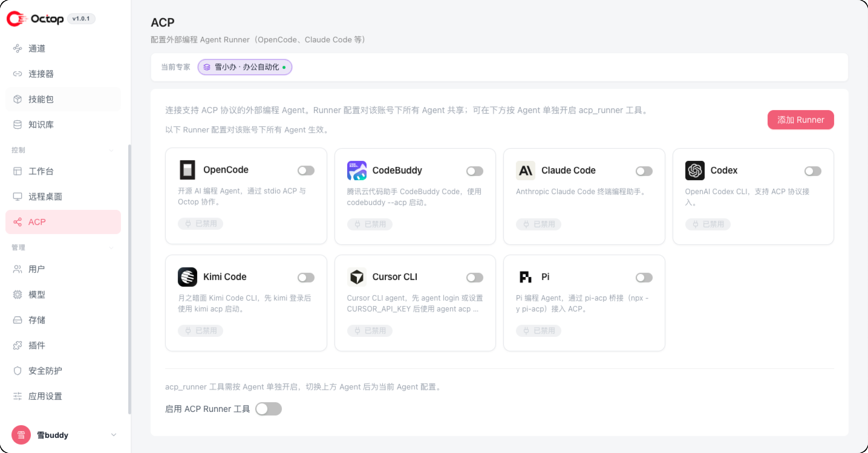Viewport: 868px width, 453px height.
Task: Turn on the Claude Code runner switch
Action: pos(644,171)
